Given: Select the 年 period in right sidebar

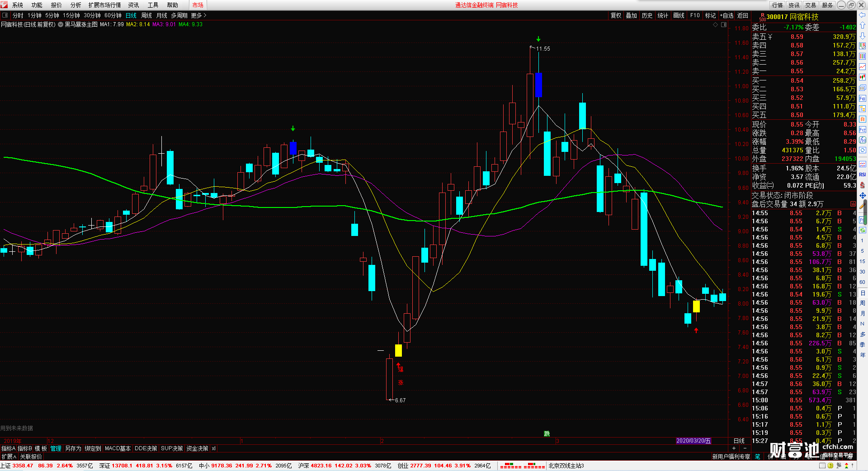Looking at the screenshot, I should point(863,355).
